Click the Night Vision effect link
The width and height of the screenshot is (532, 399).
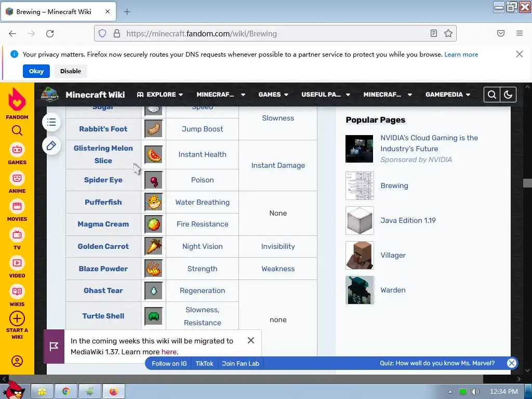point(203,247)
